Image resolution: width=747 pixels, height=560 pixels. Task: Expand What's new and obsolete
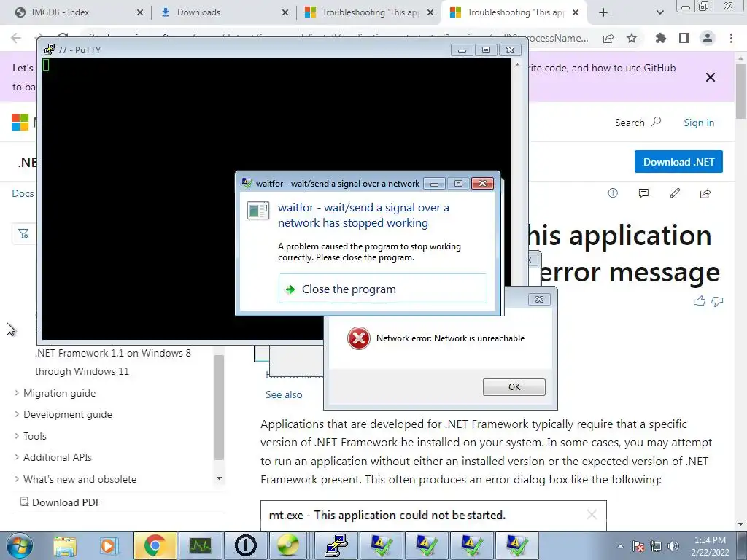point(80,479)
